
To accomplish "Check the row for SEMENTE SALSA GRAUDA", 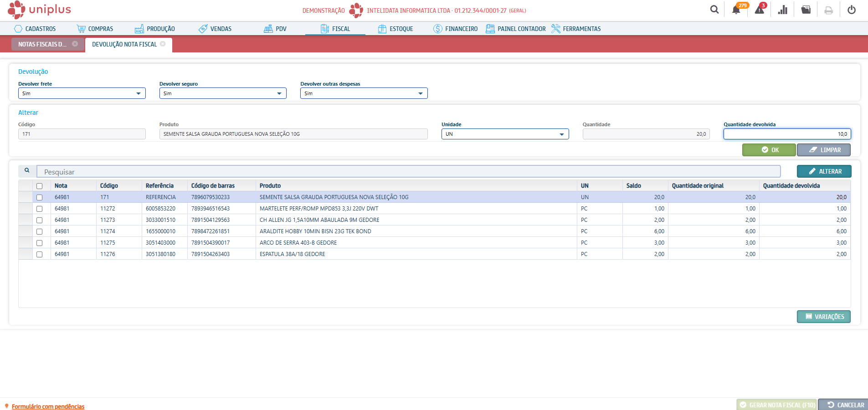I will (40, 197).
